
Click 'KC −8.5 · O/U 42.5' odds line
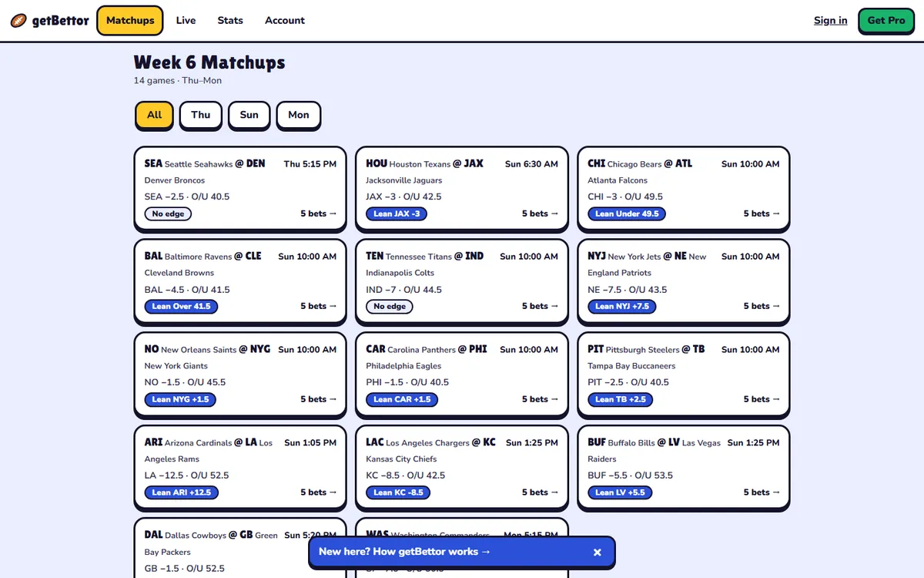coord(406,476)
